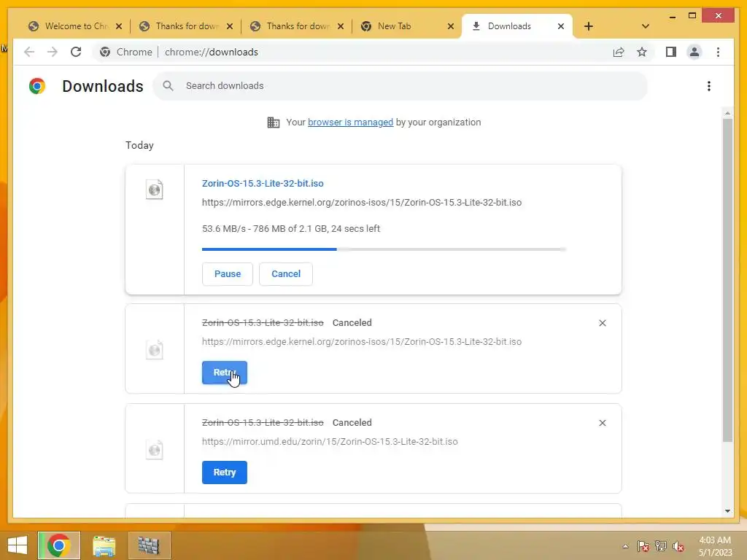Click the scrollbar up arrow
The image size is (747, 560).
coord(727,113)
